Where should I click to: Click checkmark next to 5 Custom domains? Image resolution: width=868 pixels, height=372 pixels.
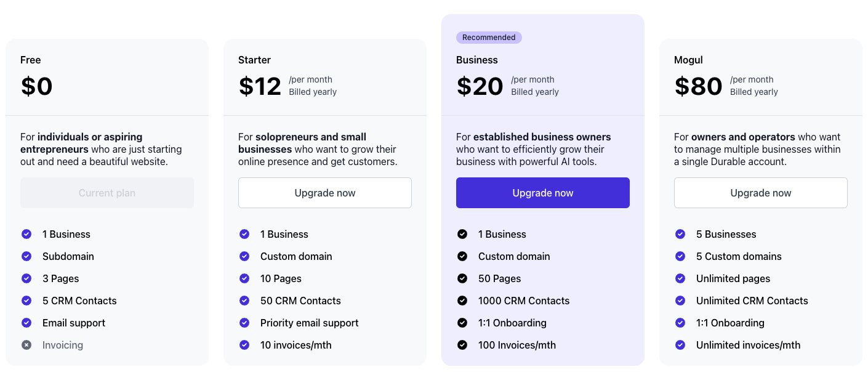(x=680, y=256)
